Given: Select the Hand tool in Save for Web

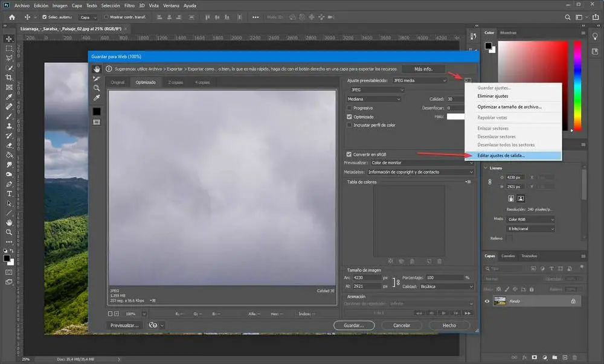Looking at the screenshot, I should pos(96,69).
